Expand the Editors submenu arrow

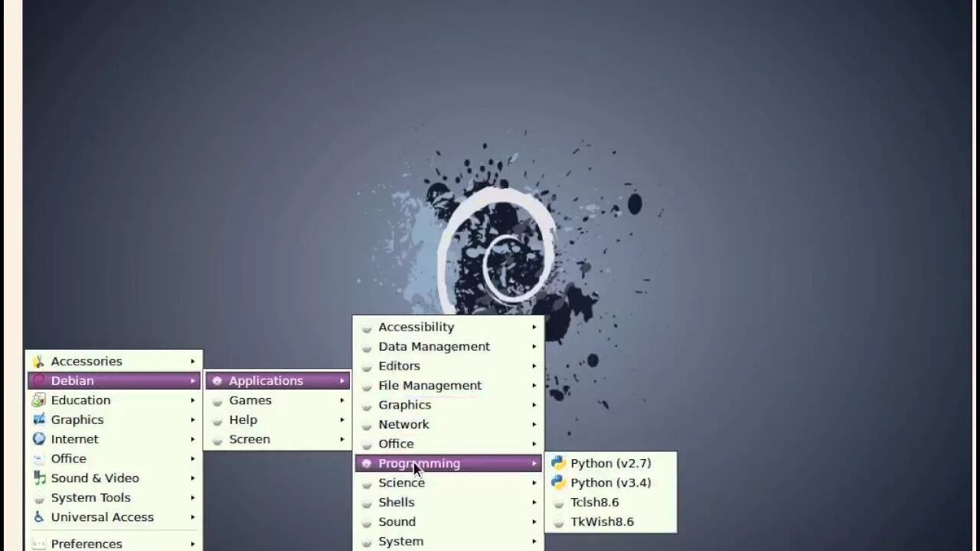pyautogui.click(x=534, y=366)
